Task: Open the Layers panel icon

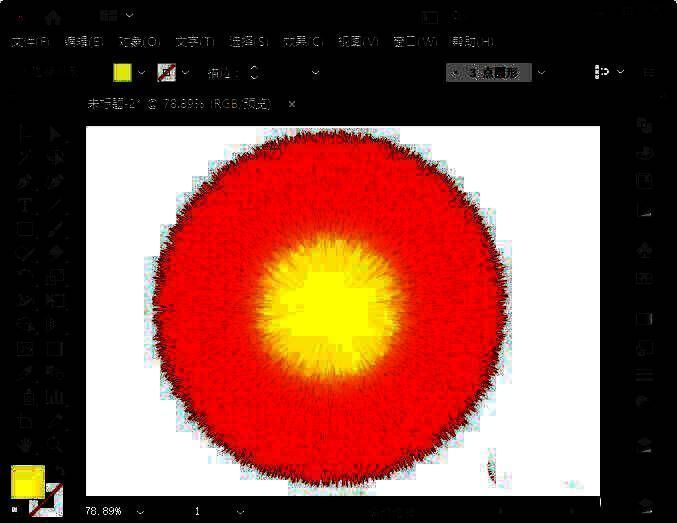Action: (645, 444)
